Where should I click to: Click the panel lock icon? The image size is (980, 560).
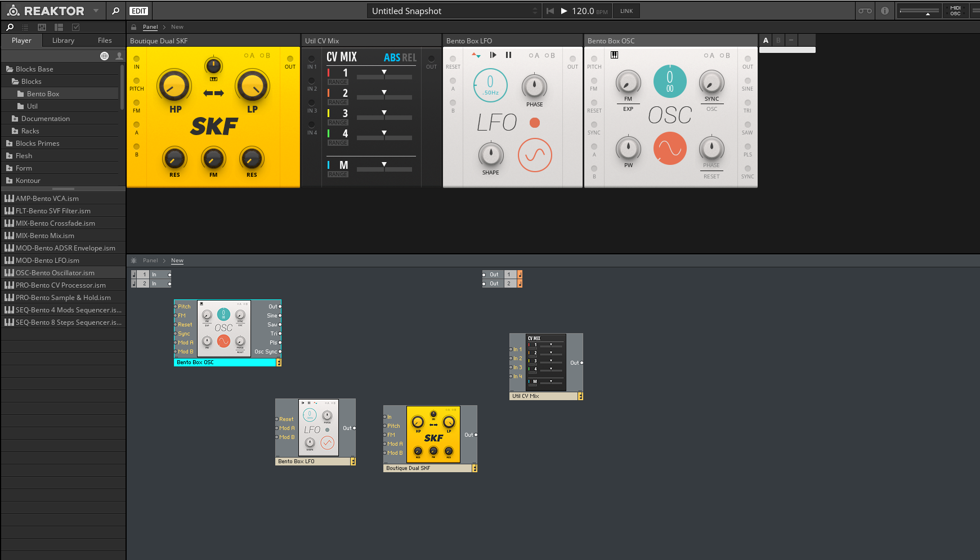(134, 27)
